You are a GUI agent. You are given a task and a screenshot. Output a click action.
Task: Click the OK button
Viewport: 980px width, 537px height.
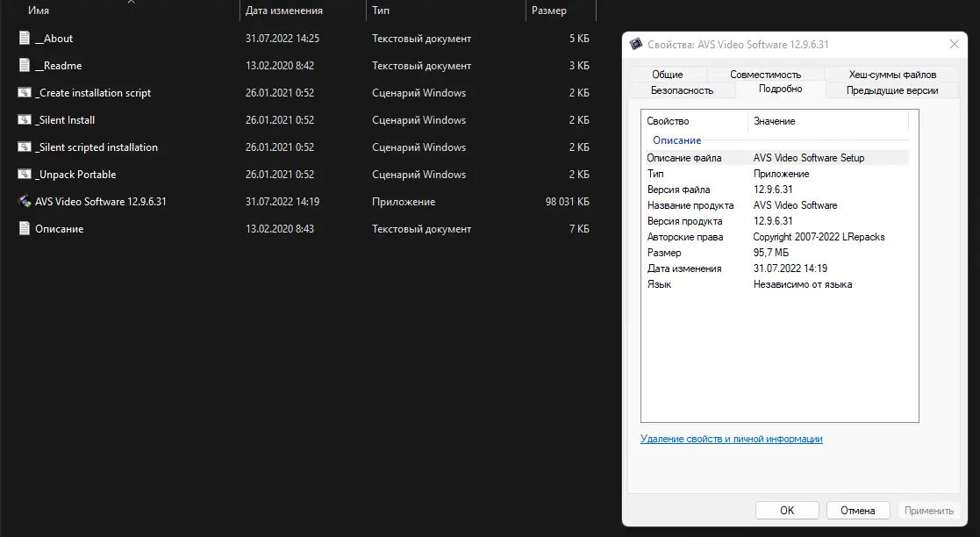tap(787, 510)
